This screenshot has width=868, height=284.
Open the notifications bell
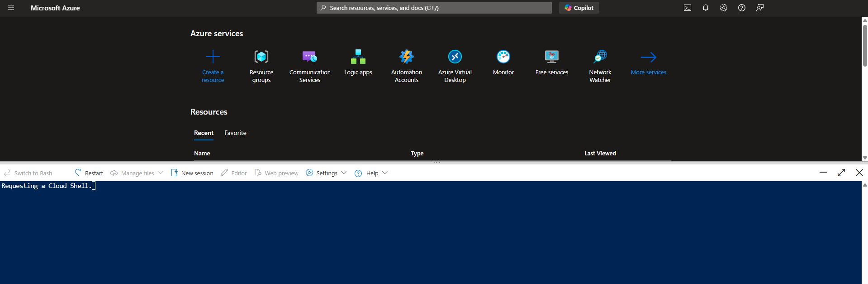pyautogui.click(x=706, y=8)
